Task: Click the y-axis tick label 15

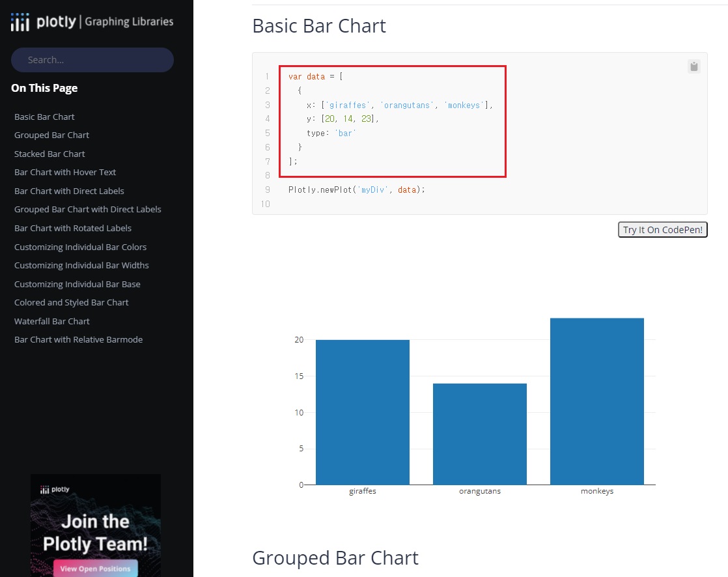Action: 299,376
